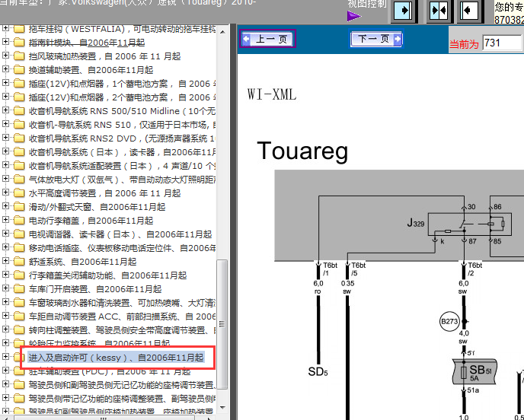Click the view control right-arrow icon
The width and height of the screenshot is (524, 420).
404,11
